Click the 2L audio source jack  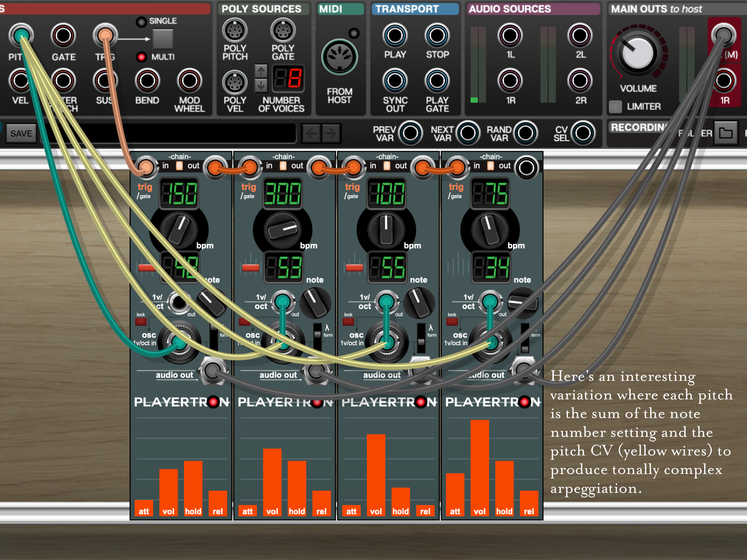[580, 35]
